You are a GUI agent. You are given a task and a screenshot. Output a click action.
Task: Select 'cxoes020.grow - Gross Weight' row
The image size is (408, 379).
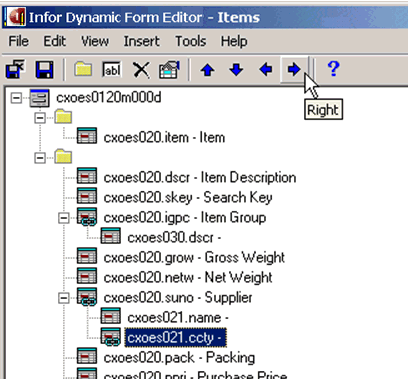(194, 257)
